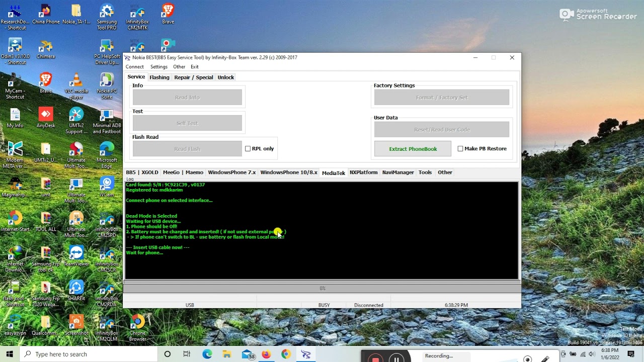The image size is (644, 362).
Task: Select the WindowsPhone 7.x tab
Action: [x=232, y=172]
